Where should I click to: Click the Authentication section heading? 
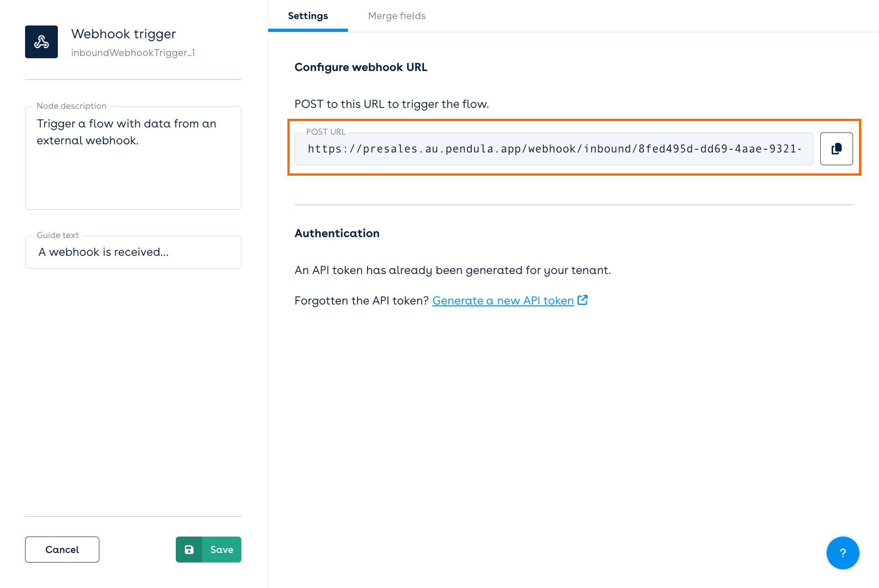[337, 233]
